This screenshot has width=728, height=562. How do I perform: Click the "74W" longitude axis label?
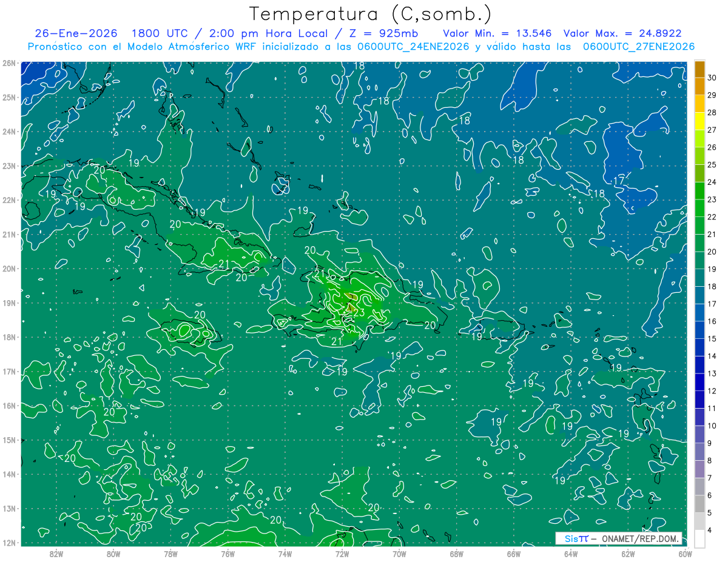[285, 554]
